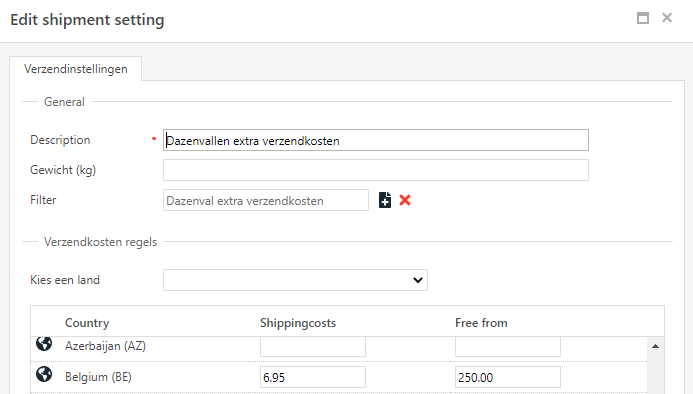The width and height of the screenshot is (693, 394).
Task: Remove the filter with red X icon
Action: coord(405,200)
